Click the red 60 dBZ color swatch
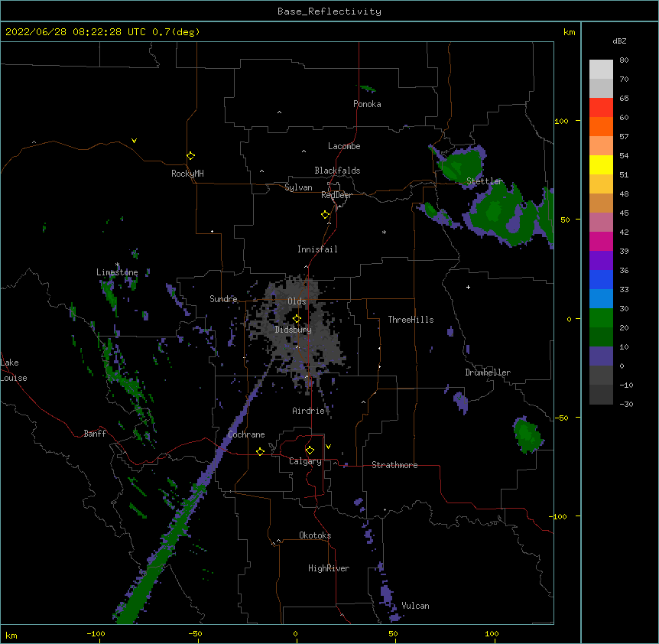The height and width of the screenshot is (644, 659). [x=601, y=108]
